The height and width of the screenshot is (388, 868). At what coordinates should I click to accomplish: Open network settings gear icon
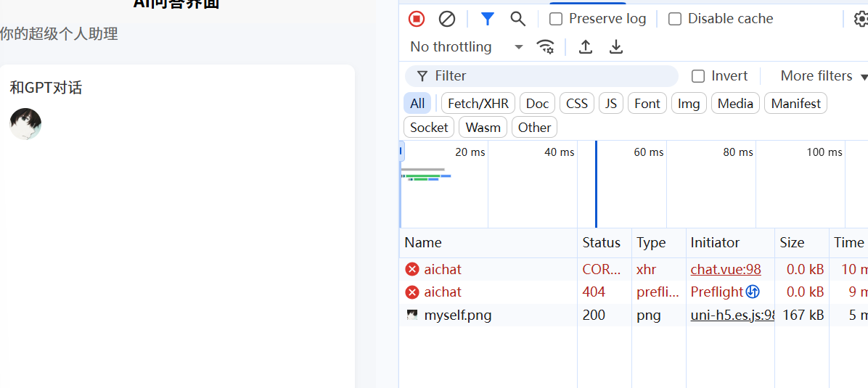point(861,19)
